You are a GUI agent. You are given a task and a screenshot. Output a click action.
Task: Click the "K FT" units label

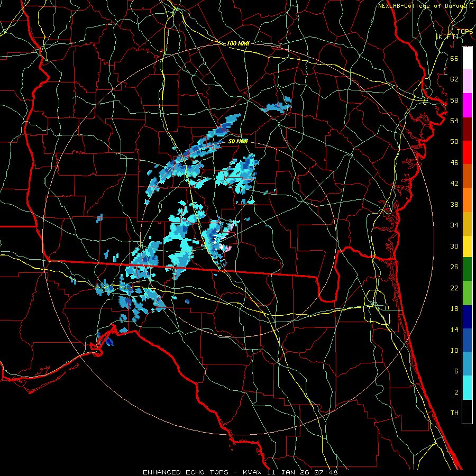[x=447, y=37]
